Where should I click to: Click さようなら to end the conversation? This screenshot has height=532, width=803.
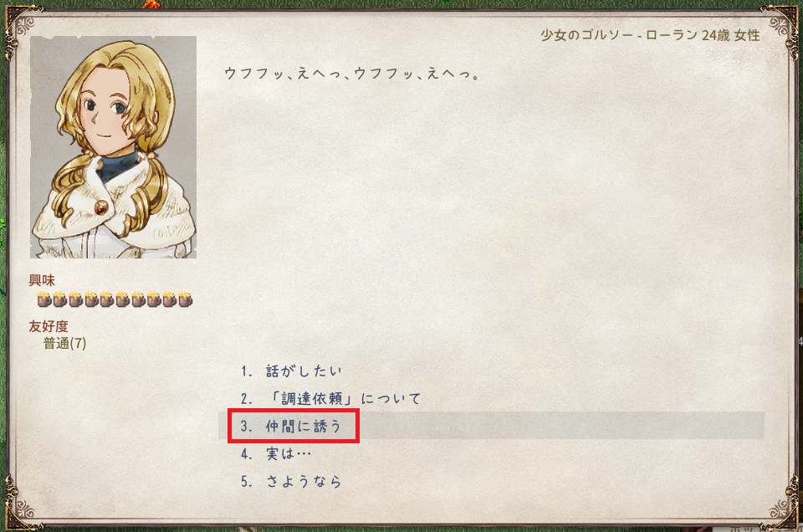pyautogui.click(x=291, y=481)
